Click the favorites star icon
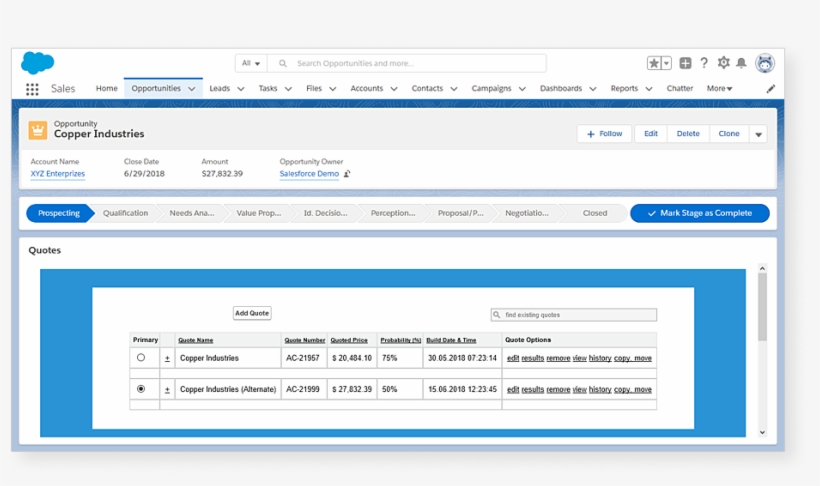 click(x=654, y=63)
